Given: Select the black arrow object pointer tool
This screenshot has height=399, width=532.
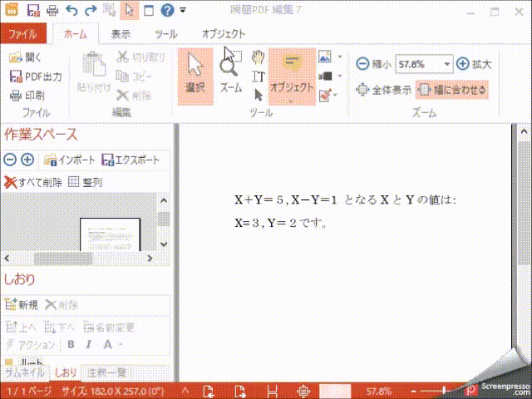Looking at the screenshot, I should [259, 95].
